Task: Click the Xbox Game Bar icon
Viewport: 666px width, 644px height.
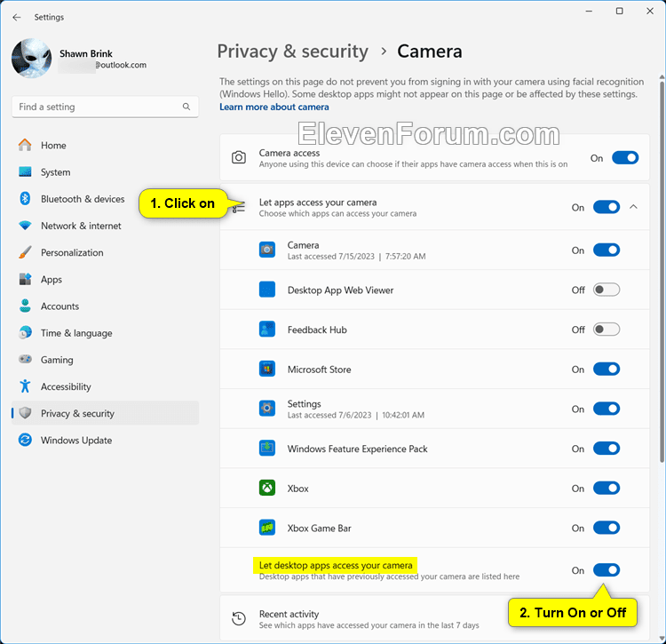Action: point(267,528)
